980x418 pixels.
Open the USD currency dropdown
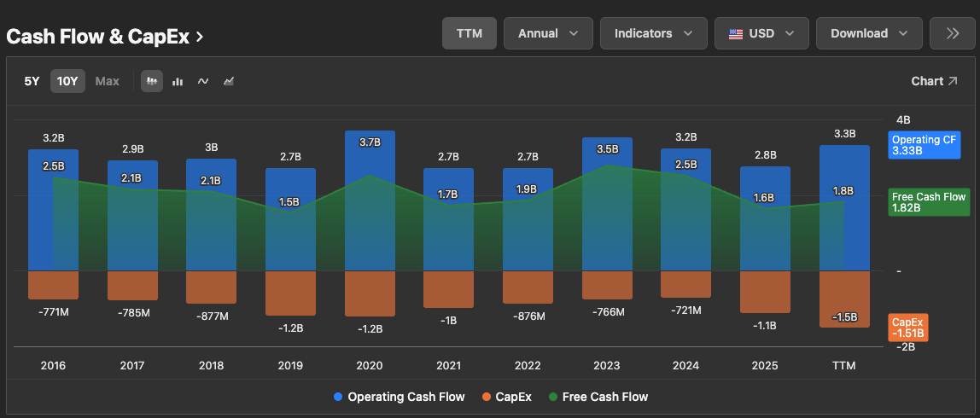tap(761, 33)
